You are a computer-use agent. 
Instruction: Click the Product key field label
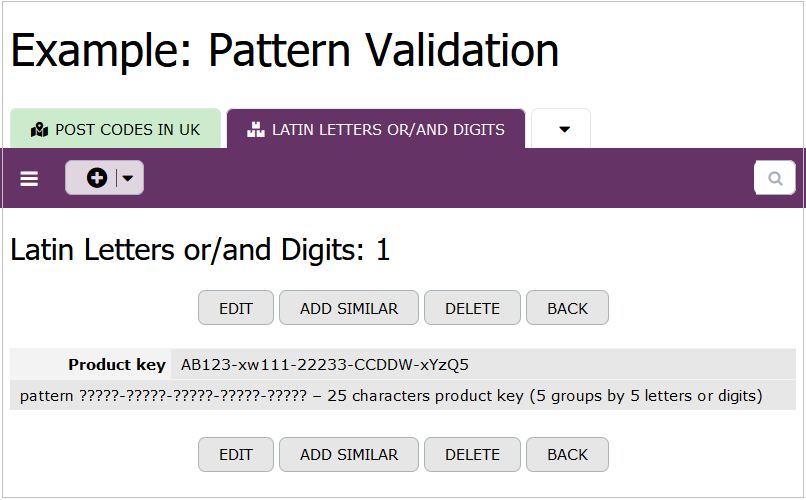point(117,364)
